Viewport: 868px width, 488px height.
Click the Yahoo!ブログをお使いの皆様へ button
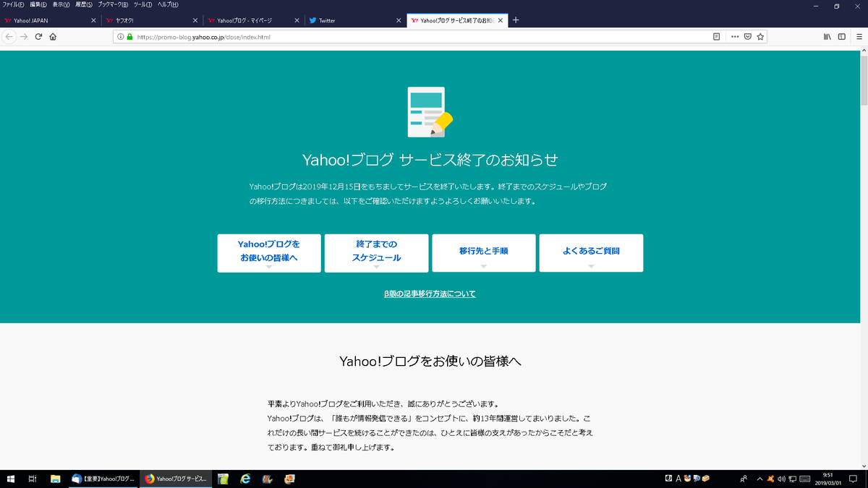click(269, 253)
